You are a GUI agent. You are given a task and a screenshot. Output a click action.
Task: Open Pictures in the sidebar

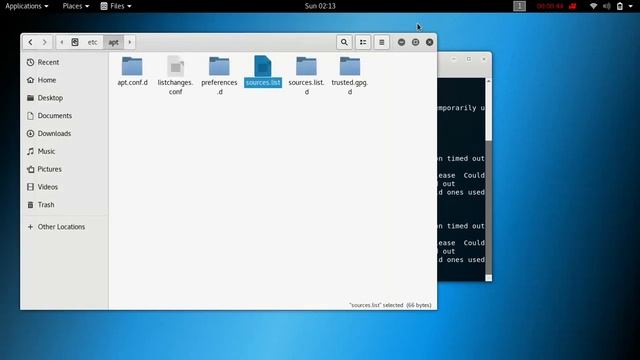pos(64,169)
